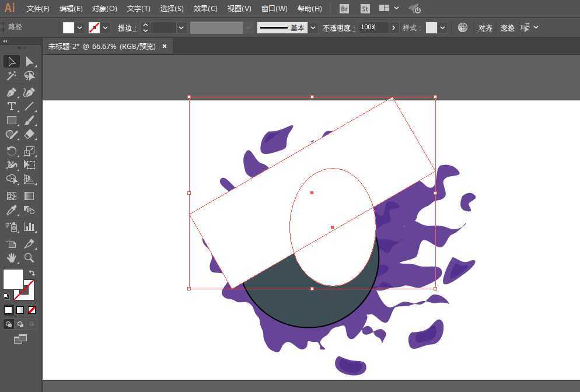Activate the Eraser tool

[x=29, y=134]
